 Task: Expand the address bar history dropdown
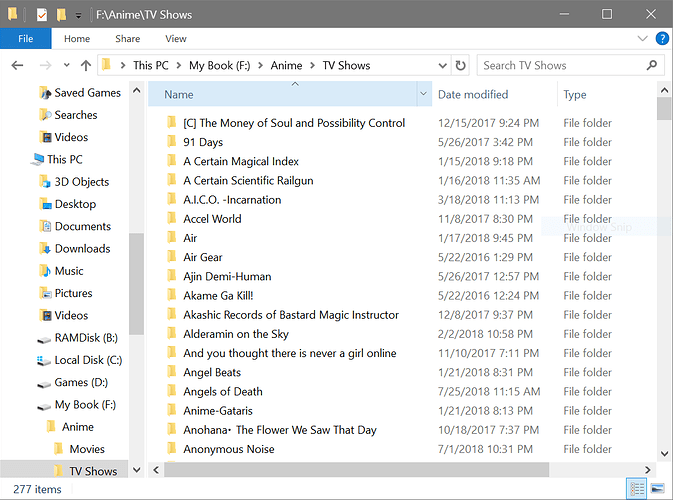click(x=443, y=65)
